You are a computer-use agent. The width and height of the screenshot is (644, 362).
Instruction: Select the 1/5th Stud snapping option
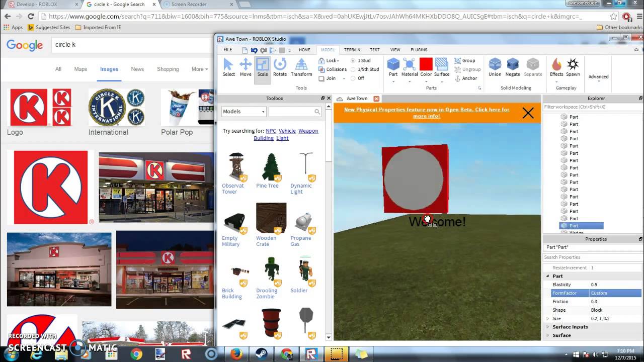click(353, 69)
